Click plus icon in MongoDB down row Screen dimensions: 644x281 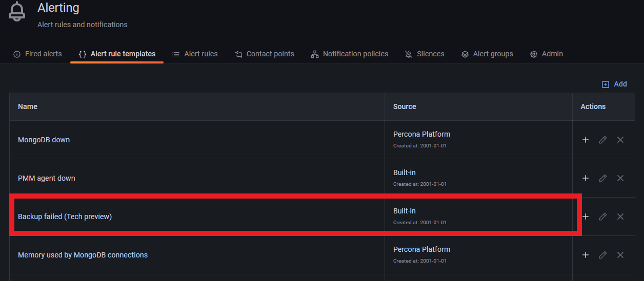[586, 140]
